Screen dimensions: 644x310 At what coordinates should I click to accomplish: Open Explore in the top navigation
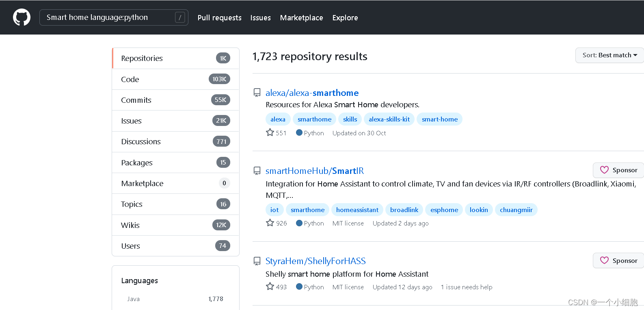[x=345, y=18]
